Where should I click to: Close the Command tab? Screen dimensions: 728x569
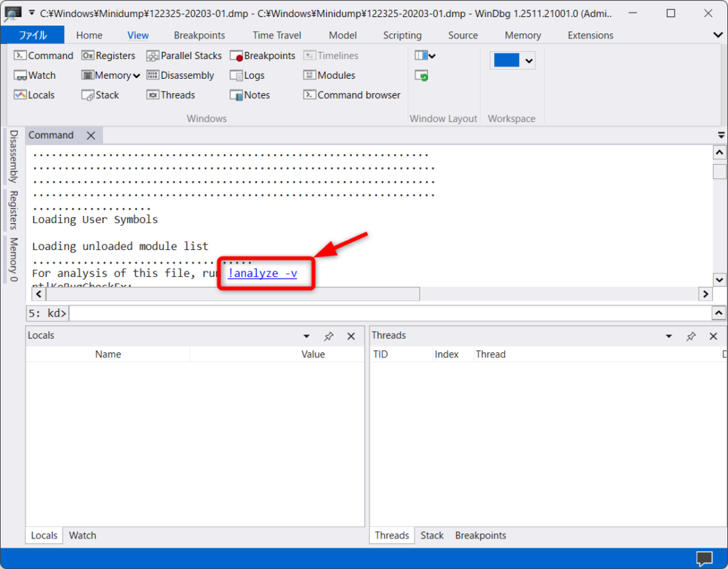90,135
